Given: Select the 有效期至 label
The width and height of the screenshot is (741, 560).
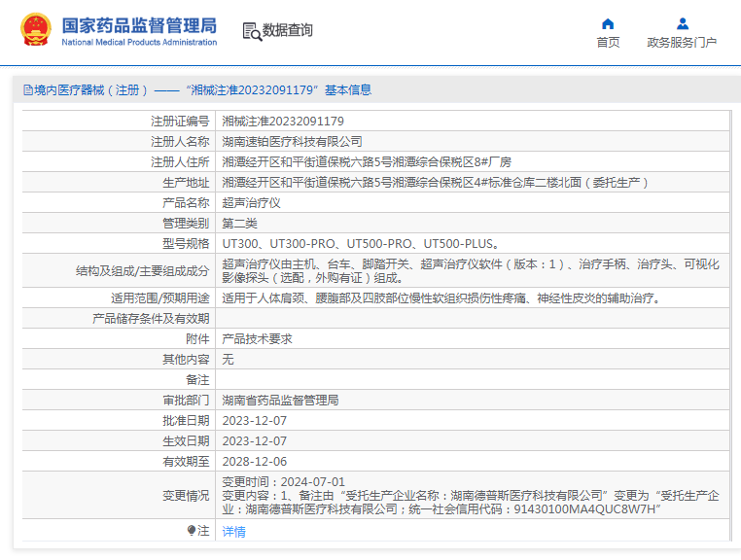Looking at the screenshot, I should [186, 461].
